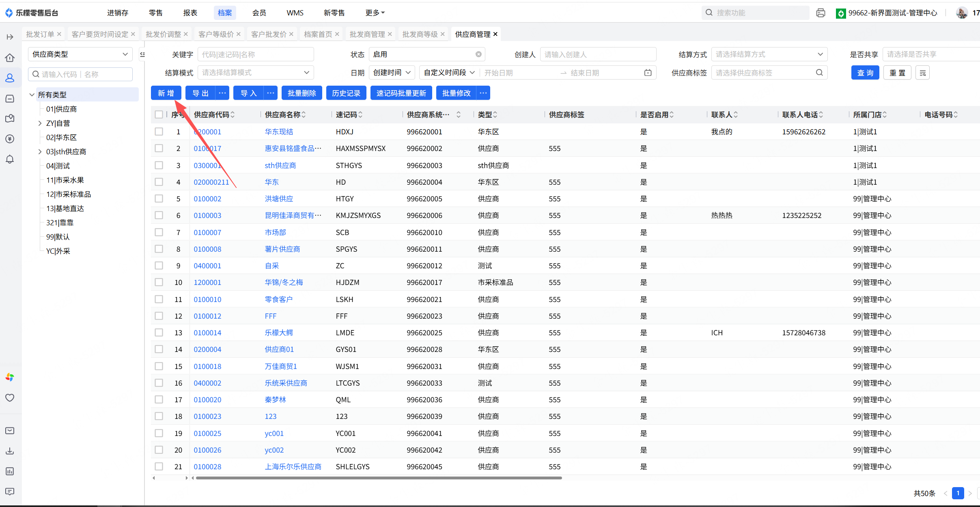Click the sidebar expand arrow icon
The image size is (980, 507).
click(x=10, y=37)
